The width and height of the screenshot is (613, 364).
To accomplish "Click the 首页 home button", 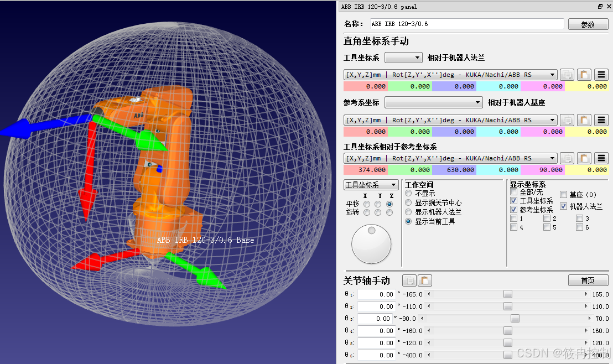I will 588,280.
